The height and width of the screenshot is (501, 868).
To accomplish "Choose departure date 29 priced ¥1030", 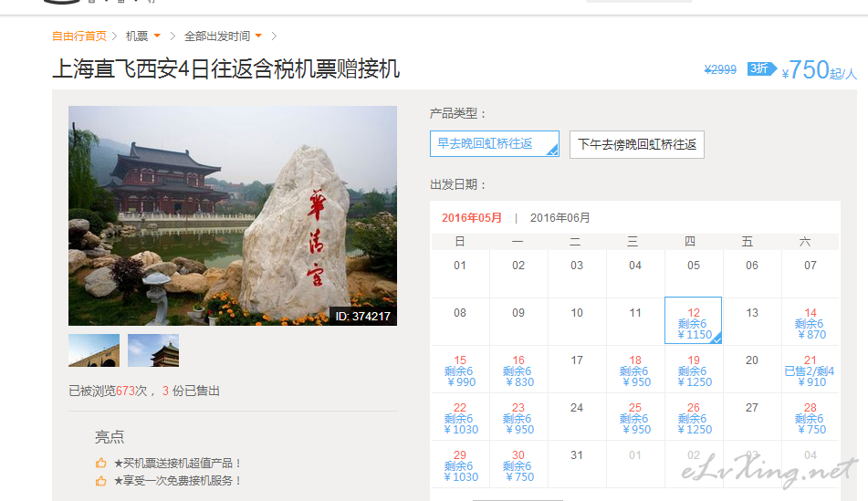I will 460,465.
